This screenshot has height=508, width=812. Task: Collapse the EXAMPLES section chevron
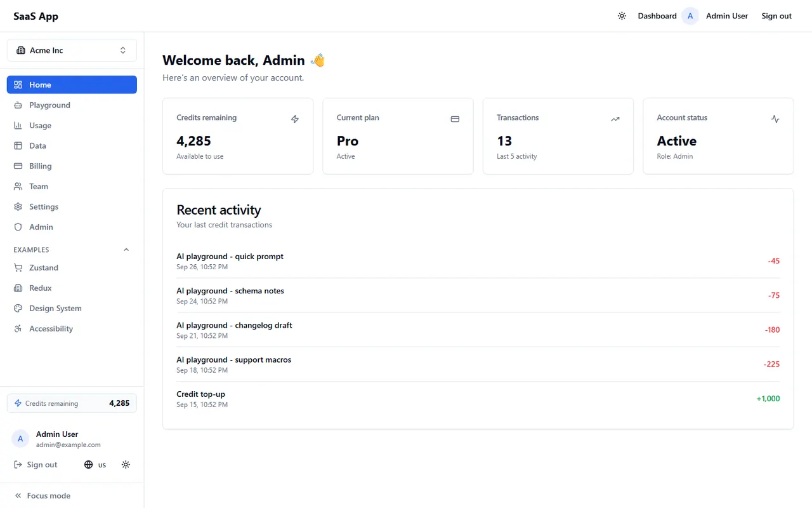[x=126, y=250]
